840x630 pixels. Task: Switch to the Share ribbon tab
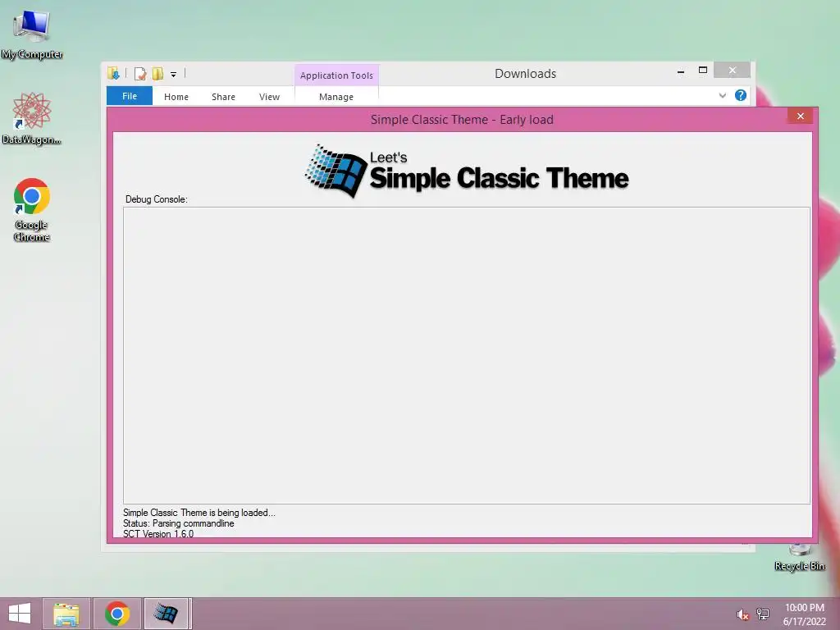coord(223,97)
